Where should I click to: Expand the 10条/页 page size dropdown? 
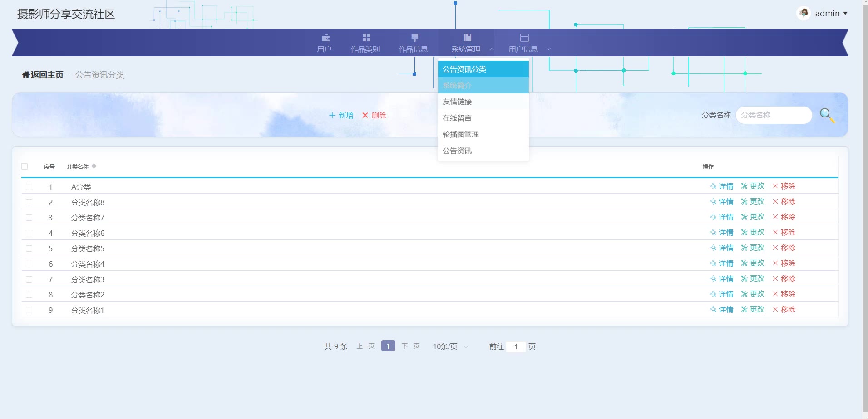pyautogui.click(x=465, y=347)
